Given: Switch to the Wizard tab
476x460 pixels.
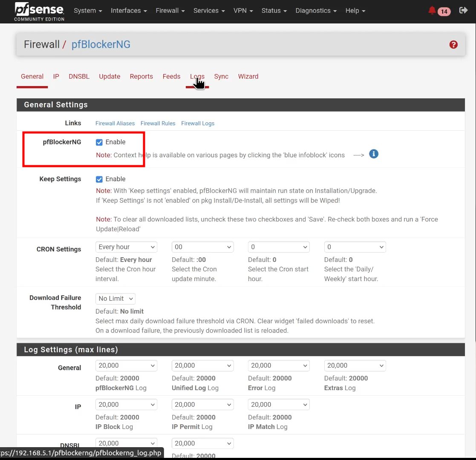Looking at the screenshot, I should click(x=248, y=77).
